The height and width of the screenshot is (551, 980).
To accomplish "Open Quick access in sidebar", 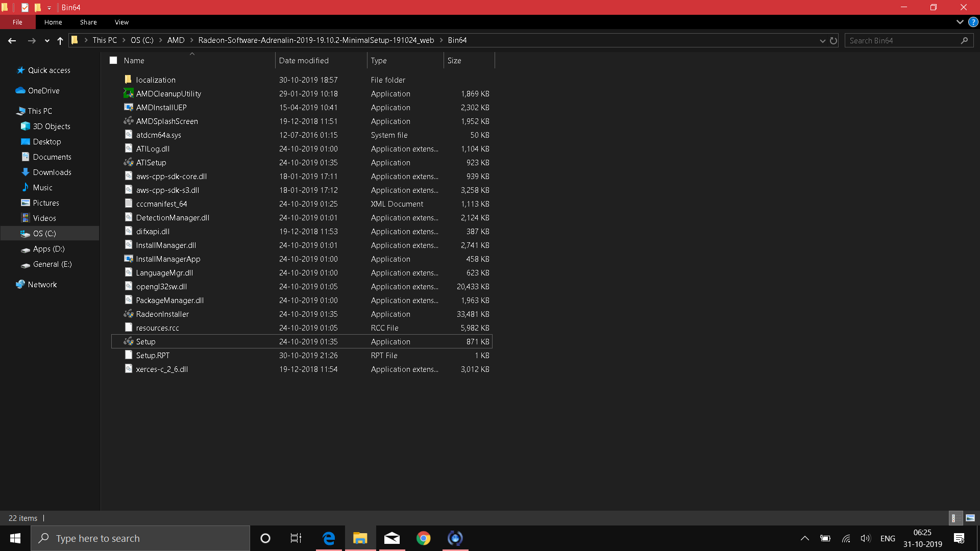I will coord(49,70).
